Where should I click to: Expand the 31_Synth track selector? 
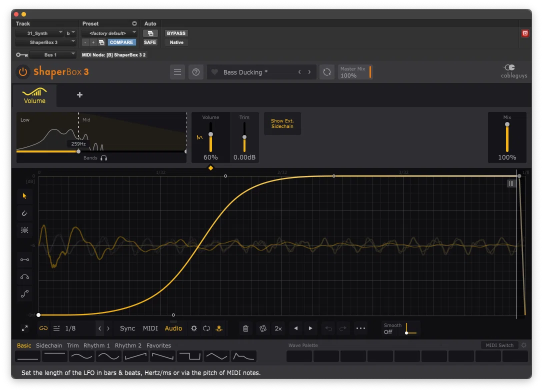click(39, 33)
